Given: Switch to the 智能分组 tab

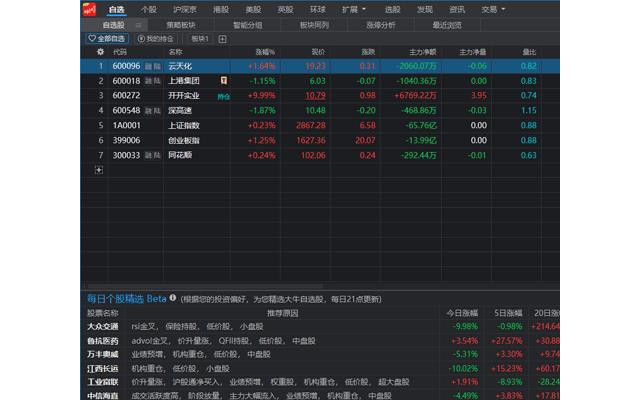Looking at the screenshot, I should pos(247,25).
